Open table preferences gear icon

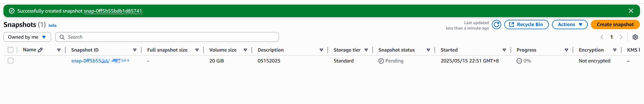coord(635,37)
